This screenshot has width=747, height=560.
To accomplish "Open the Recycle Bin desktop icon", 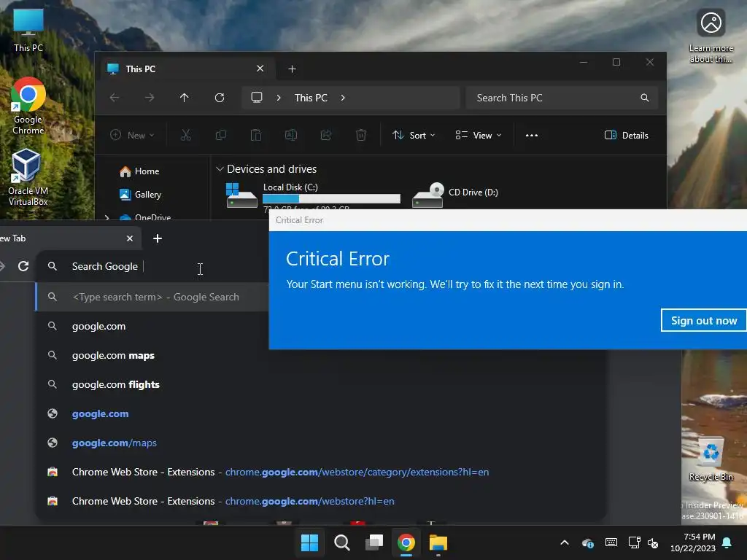I will 711,458.
